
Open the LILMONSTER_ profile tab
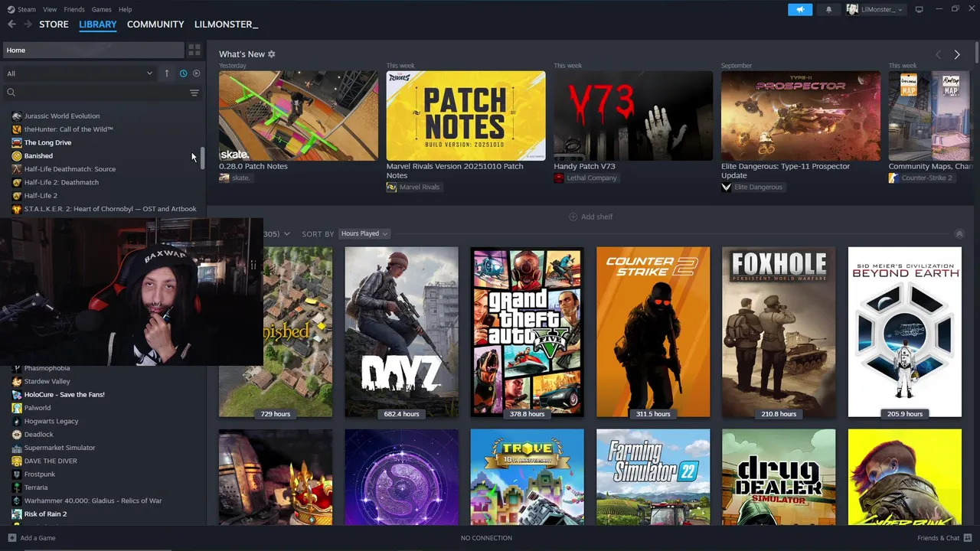coord(226,24)
